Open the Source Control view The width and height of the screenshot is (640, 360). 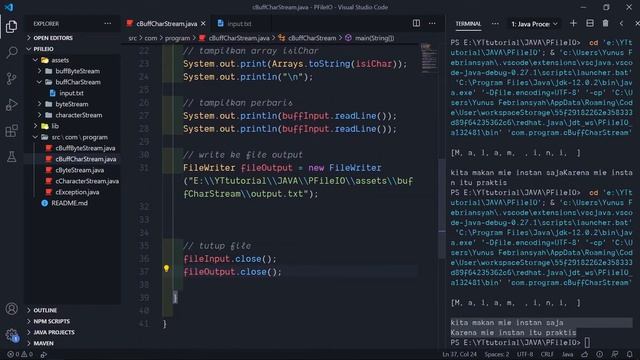(x=11, y=78)
